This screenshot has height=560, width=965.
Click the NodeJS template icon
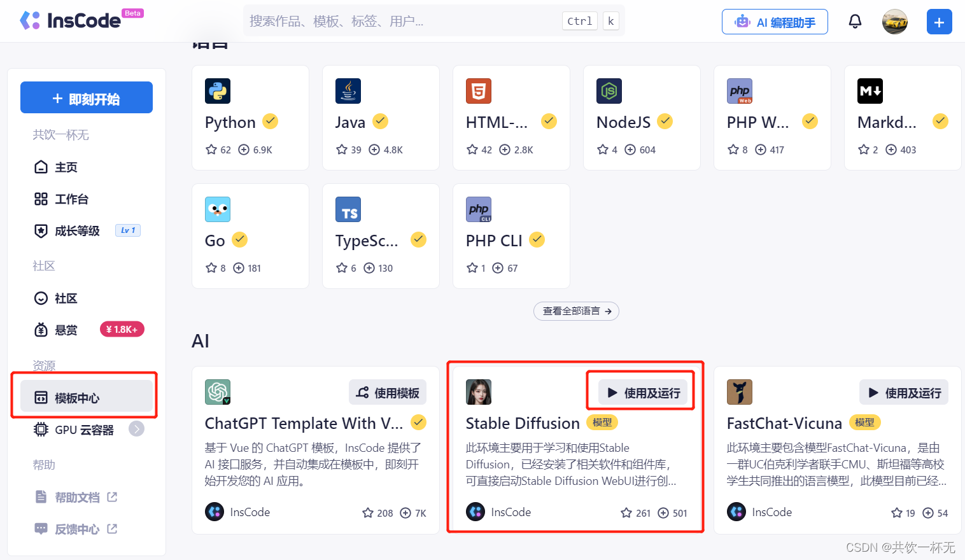pos(609,91)
